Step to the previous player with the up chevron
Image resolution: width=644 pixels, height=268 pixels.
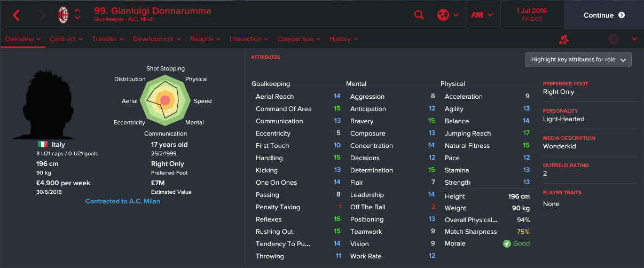pyautogui.click(x=78, y=10)
